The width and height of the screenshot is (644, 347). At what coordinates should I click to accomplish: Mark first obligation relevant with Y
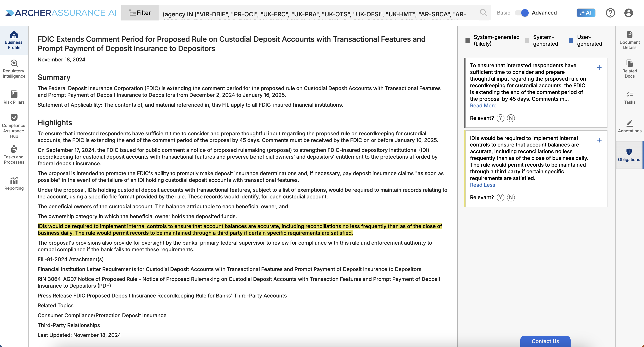[500, 118]
